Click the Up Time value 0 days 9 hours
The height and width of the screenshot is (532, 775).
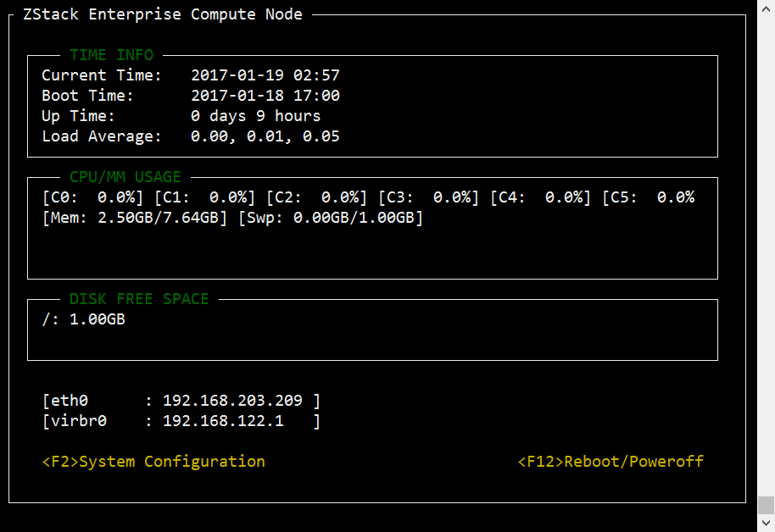[x=255, y=116]
